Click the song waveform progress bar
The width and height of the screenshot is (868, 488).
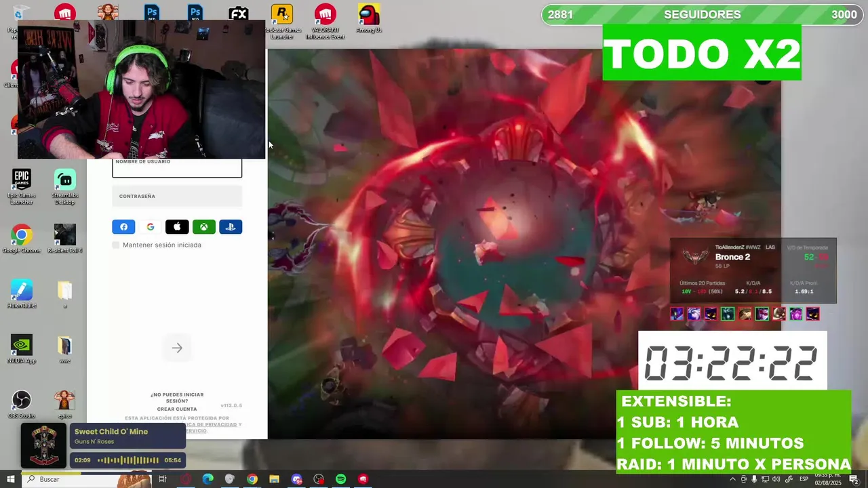(x=128, y=460)
